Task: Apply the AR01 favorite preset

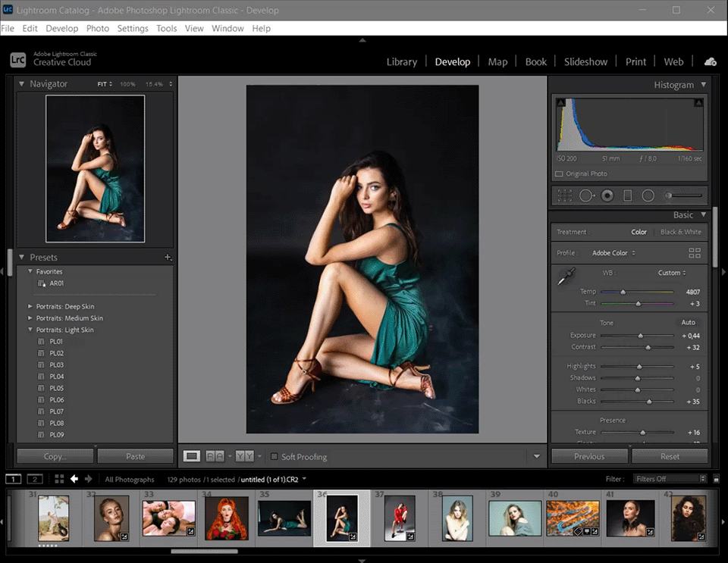Action: coord(56,283)
